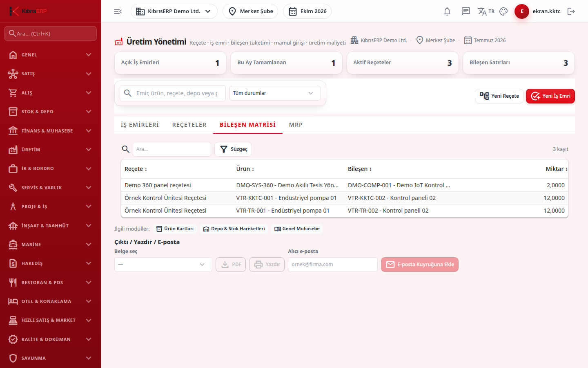Select the BİLEŞEN MATRİSİ tab
The width and height of the screenshot is (588, 368).
pos(248,125)
